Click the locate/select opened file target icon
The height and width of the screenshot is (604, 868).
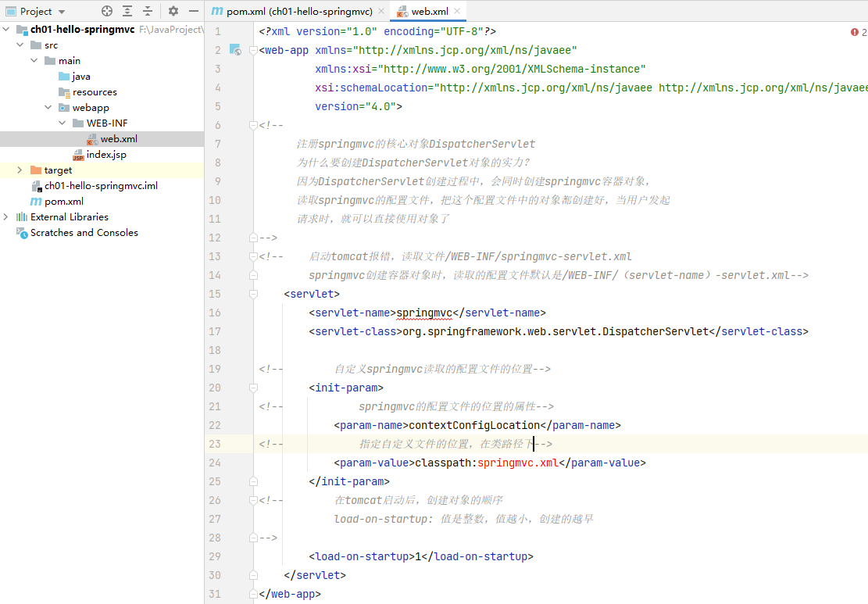[x=107, y=11]
